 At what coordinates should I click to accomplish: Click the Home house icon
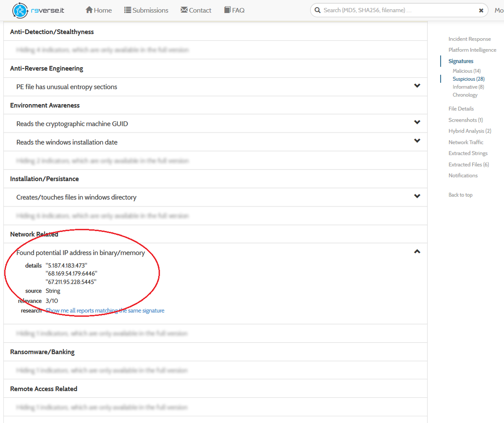click(x=89, y=10)
